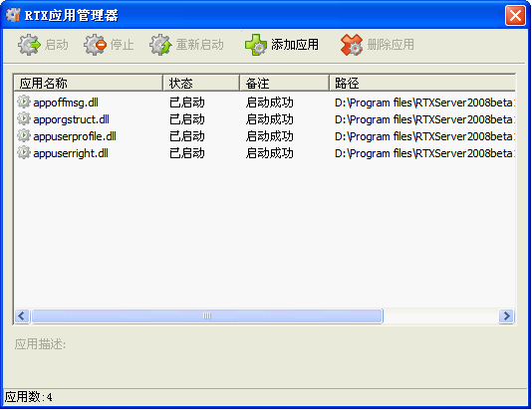Click the gear icon beside appuserright.dll
The width and height of the screenshot is (532, 410).
click(x=24, y=152)
